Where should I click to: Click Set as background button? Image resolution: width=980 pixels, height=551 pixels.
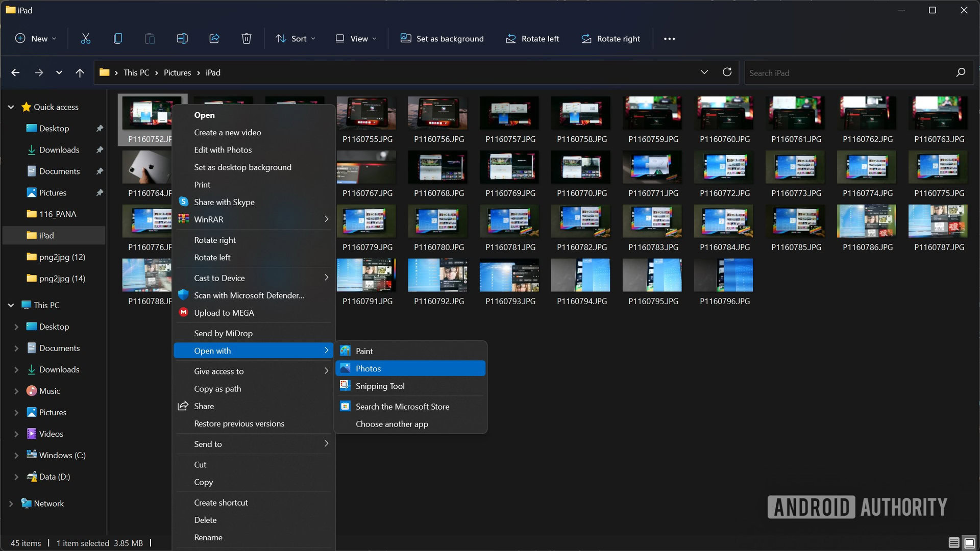(442, 38)
